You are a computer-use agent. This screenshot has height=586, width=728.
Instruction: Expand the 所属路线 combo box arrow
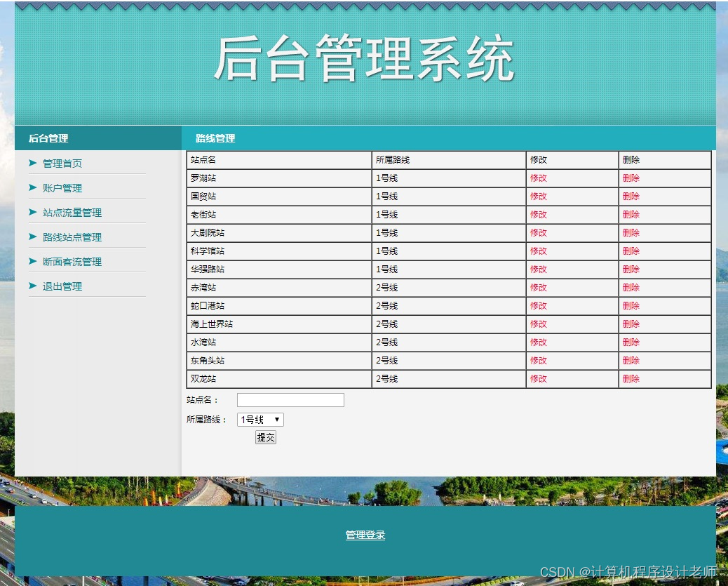(x=276, y=419)
